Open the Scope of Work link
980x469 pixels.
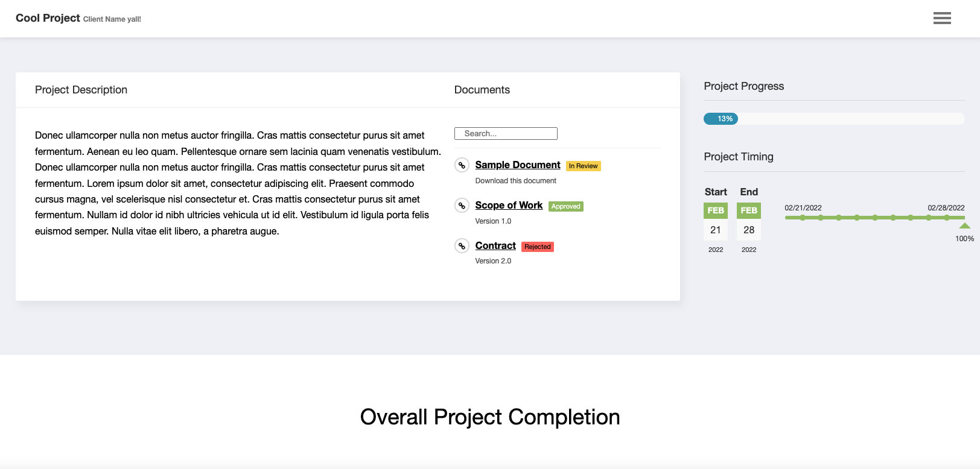(509, 205)
